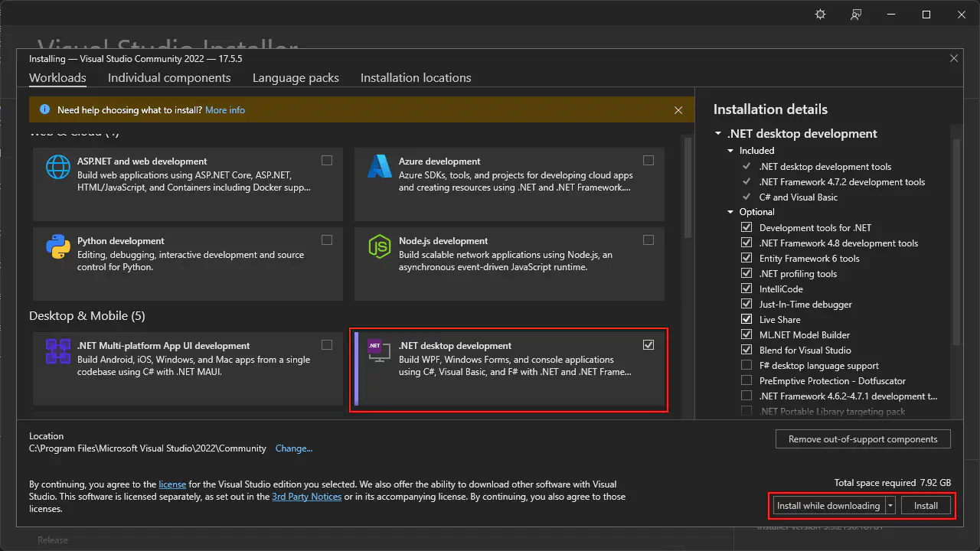Viewport: 980px width, 551px height.
Task: Collapse the Included components section
Action: [x=730, y=151]
